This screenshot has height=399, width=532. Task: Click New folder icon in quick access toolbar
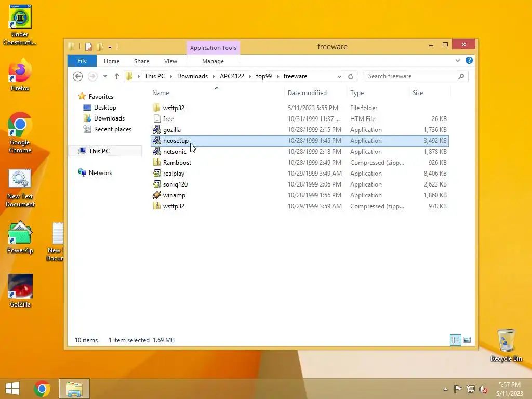[100, 46]
